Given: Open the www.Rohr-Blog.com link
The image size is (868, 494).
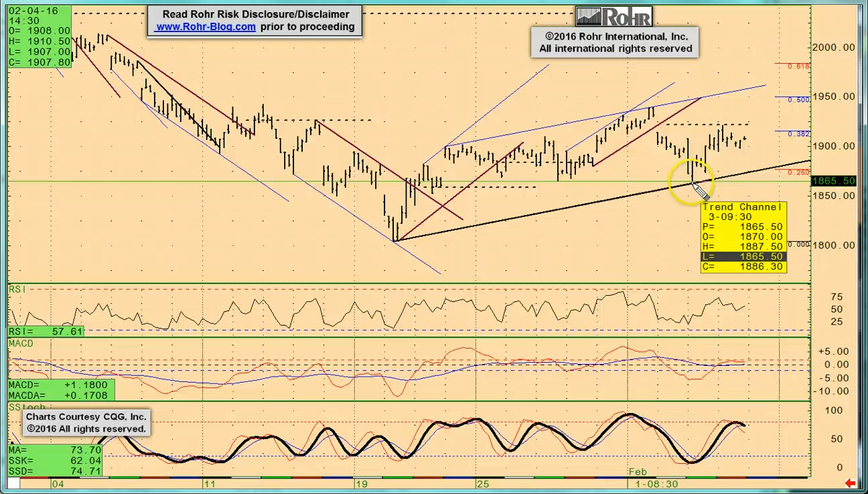Looking at the screenshot, I should coord(206,27).
